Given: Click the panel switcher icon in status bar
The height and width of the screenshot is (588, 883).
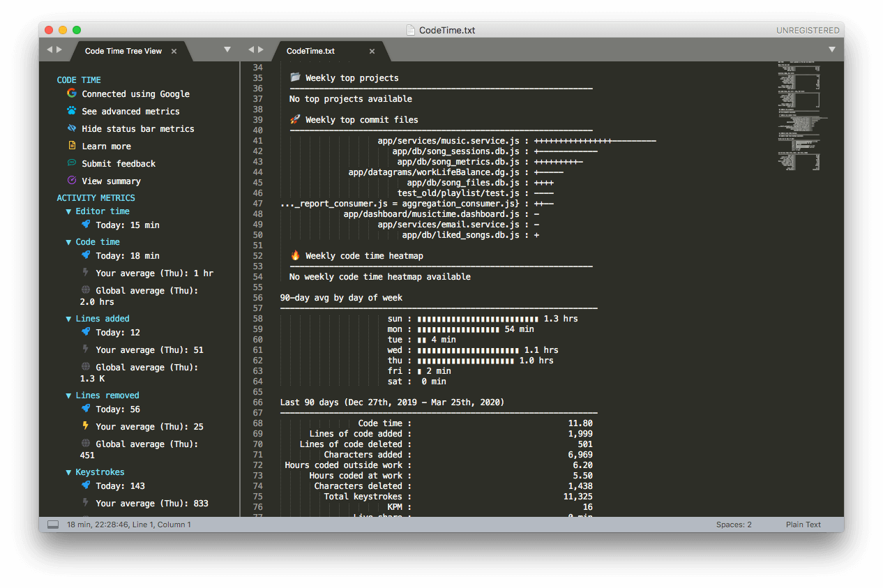Looking at the screenshot, I should [x=53, y=525].
